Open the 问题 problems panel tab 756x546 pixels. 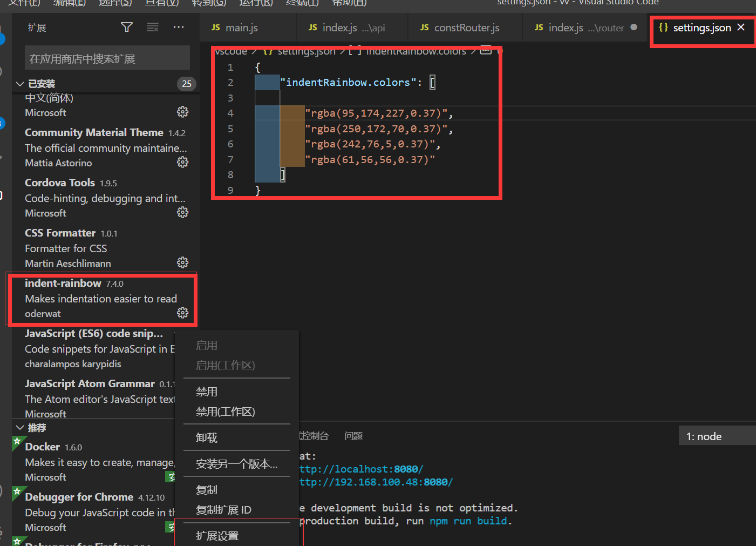(353, 436)
